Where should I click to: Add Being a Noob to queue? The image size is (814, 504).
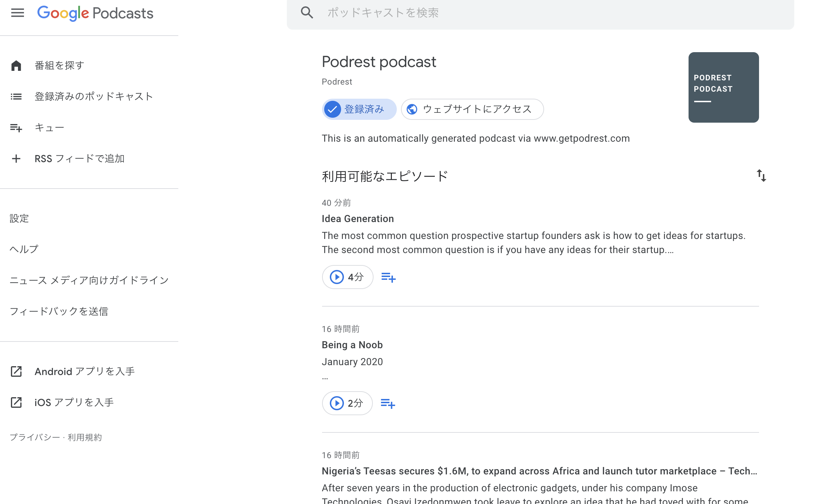coord(388,404)
